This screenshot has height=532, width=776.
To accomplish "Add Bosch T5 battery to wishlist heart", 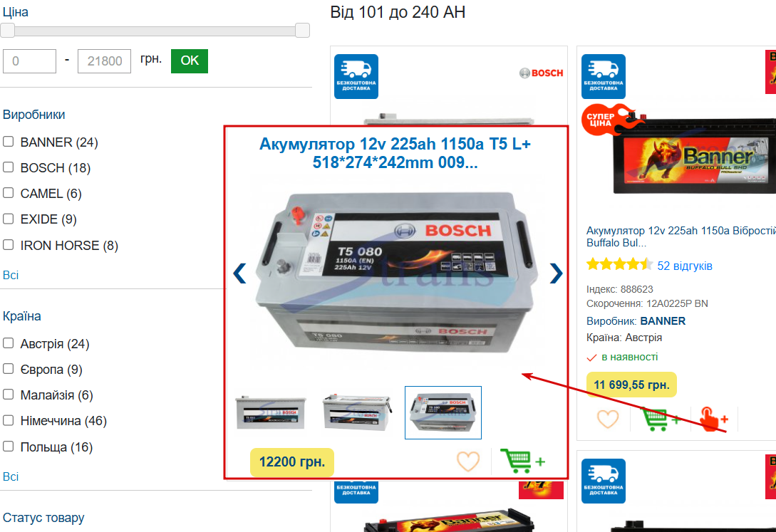I will tap(467, 461).
